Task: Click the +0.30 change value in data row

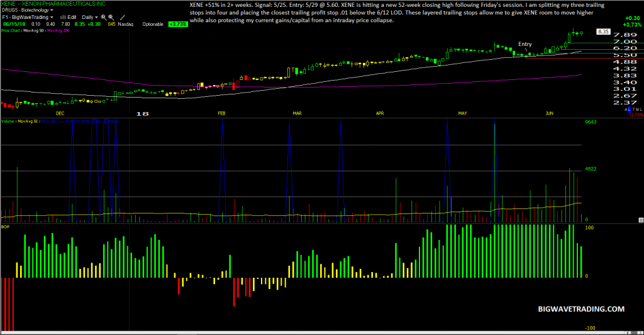Action: pyautogui.click(x=94, y=25)
